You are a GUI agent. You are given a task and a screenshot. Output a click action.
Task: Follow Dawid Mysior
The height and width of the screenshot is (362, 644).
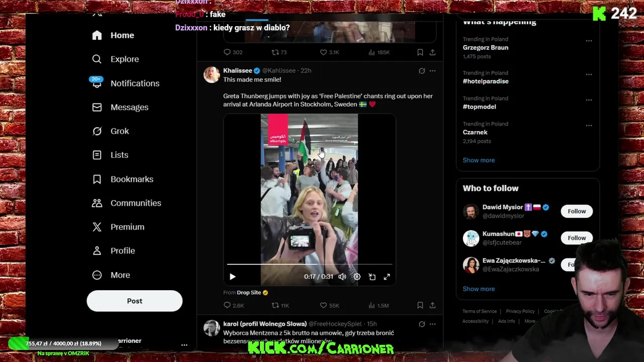(x=577, y=211)
